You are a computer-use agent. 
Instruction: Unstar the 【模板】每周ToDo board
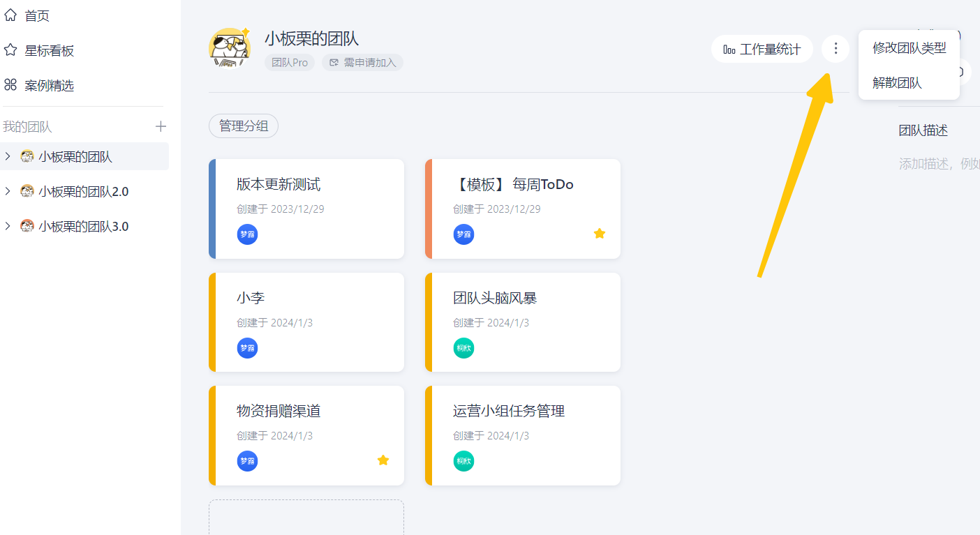point(600,234)
